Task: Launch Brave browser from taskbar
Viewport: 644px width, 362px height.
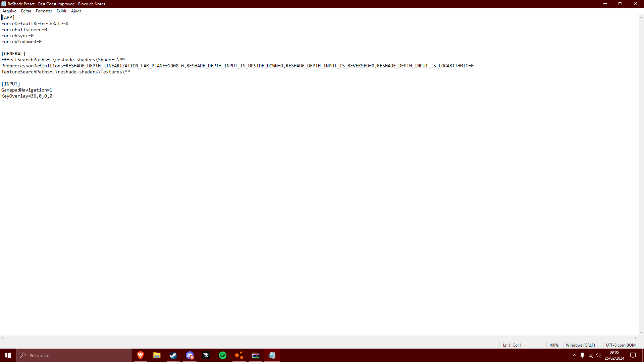Action: [x=141, y=355]
